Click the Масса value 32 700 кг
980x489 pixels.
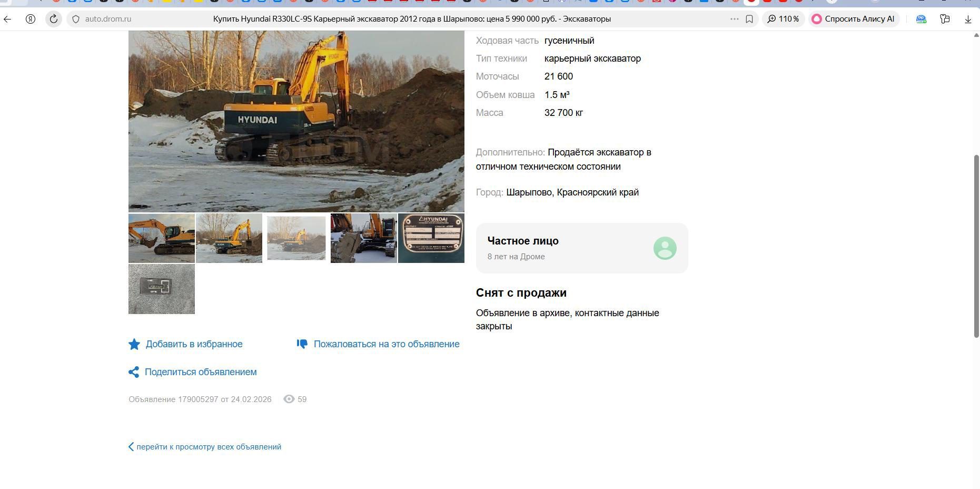click(x=563, y=113)
